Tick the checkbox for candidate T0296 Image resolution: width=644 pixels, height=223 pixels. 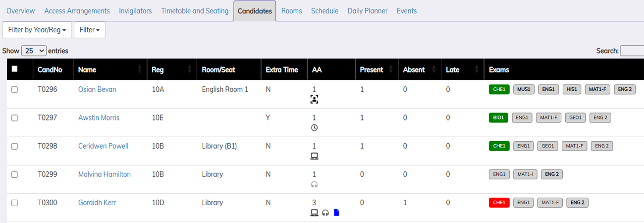click(x=14, y=90)
